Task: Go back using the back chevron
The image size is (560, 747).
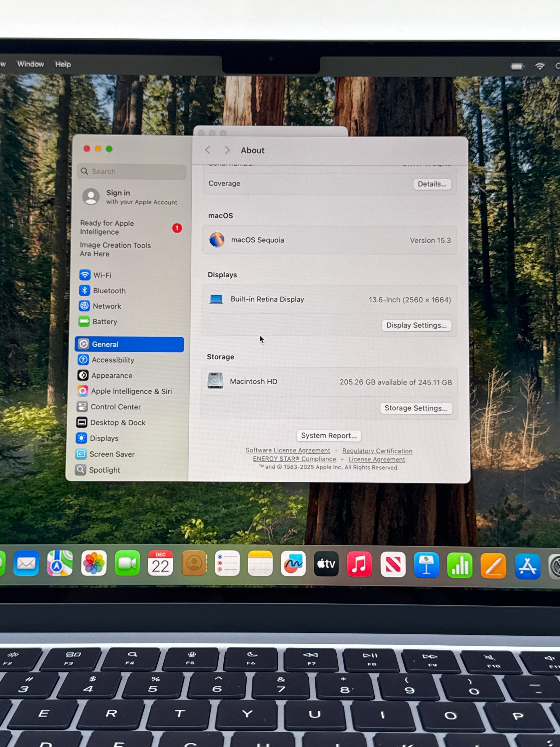Action: coord(208,150)
